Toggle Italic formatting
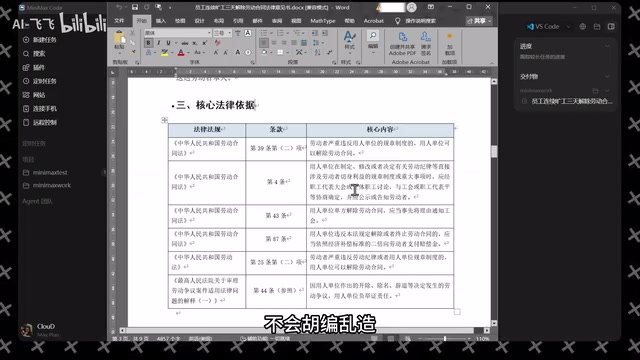 158,43
